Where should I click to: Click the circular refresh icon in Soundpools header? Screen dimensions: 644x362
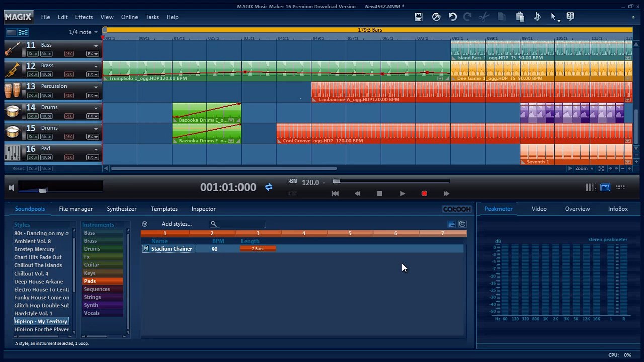(x=462, y=224)
